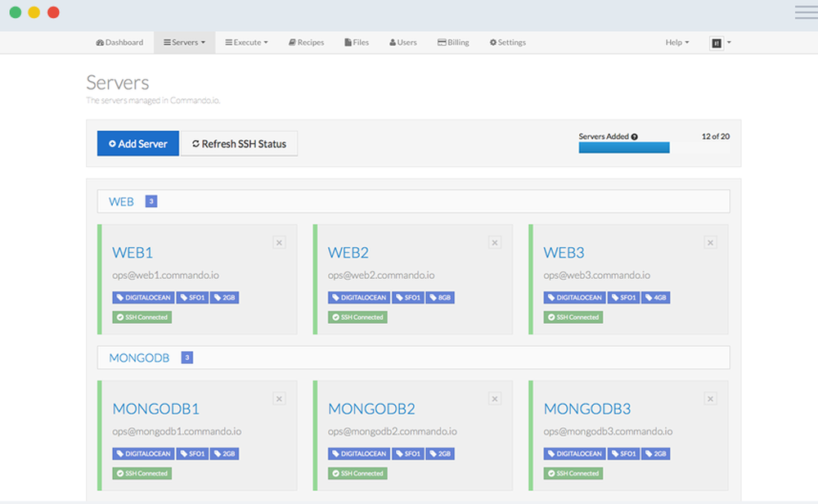Click the ops@mongodb2.commando.io address text

(393, 431)
